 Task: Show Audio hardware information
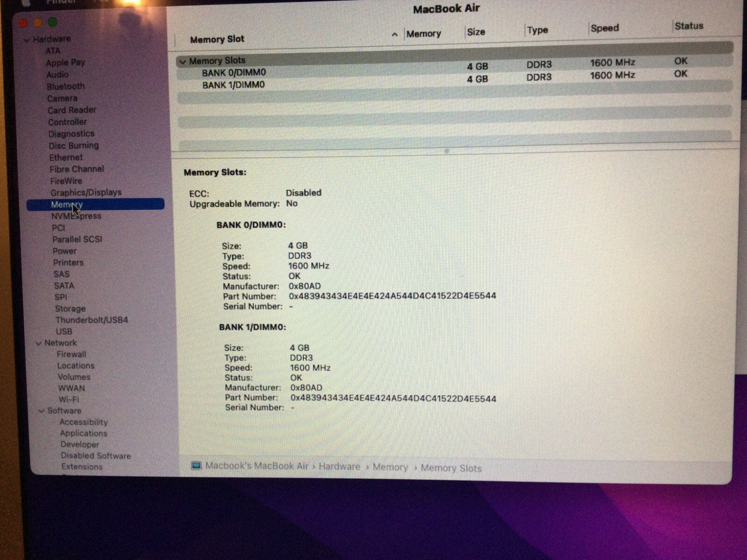[x=57, y=75]
